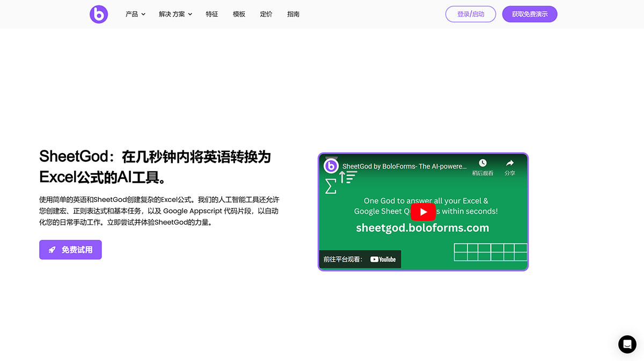
Task: Click the 免费试用 call-to-action button
Action: 70,249
